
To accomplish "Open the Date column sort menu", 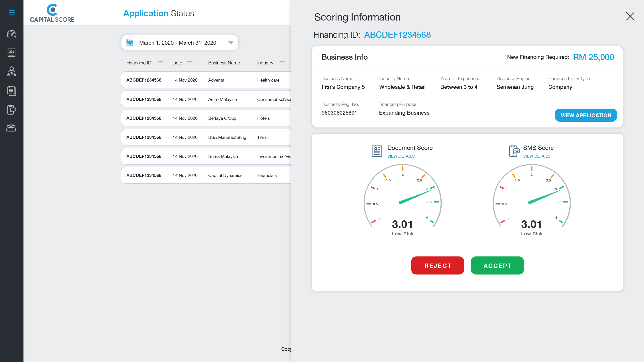I will pyautogui.click(x=190, y=63).
